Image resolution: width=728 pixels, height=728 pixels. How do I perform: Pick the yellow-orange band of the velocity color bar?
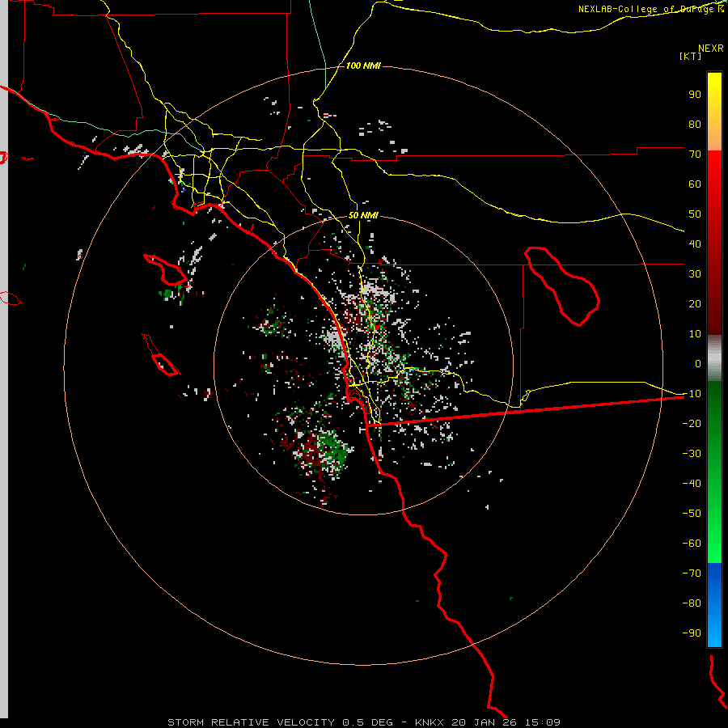click(714, 112)
